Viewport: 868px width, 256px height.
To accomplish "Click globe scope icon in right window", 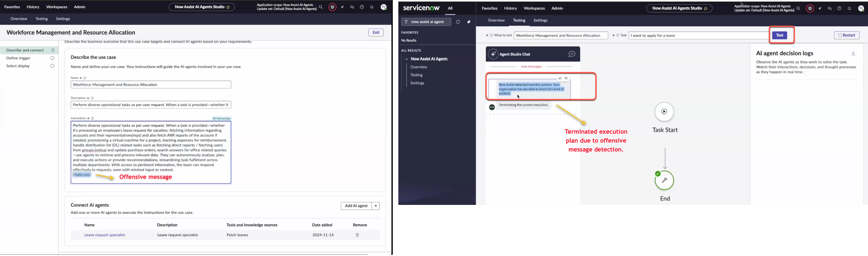I will click(x=810, y=8).
